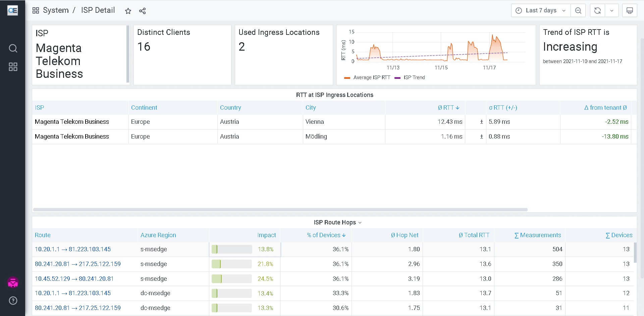
Task: Sort by % of Devices header
Action: coord(326,235)
